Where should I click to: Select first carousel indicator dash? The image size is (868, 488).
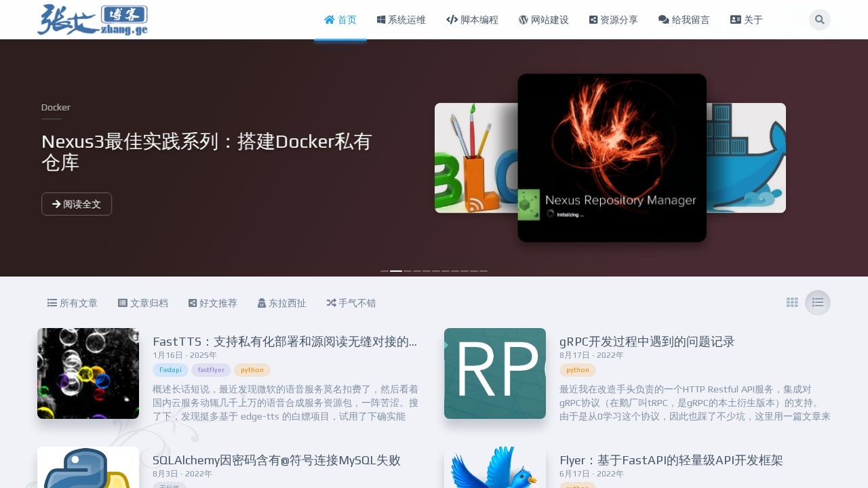coord(384,271)
